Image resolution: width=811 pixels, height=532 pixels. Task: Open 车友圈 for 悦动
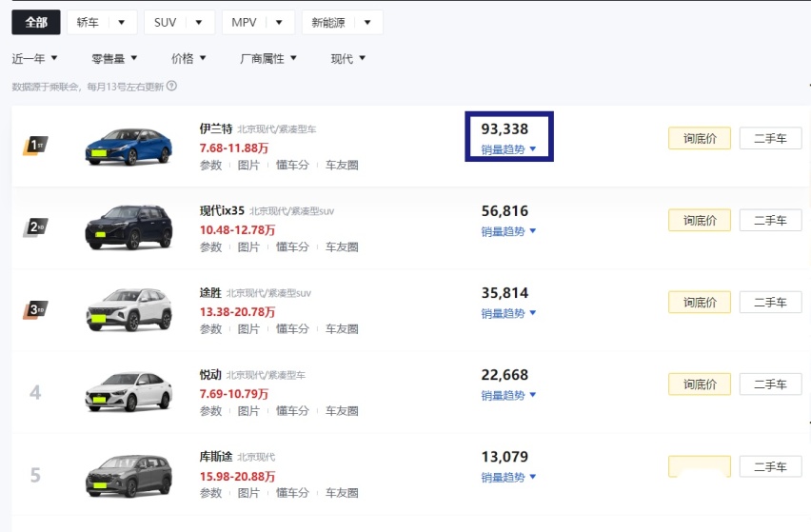click(x=342, y=411)
